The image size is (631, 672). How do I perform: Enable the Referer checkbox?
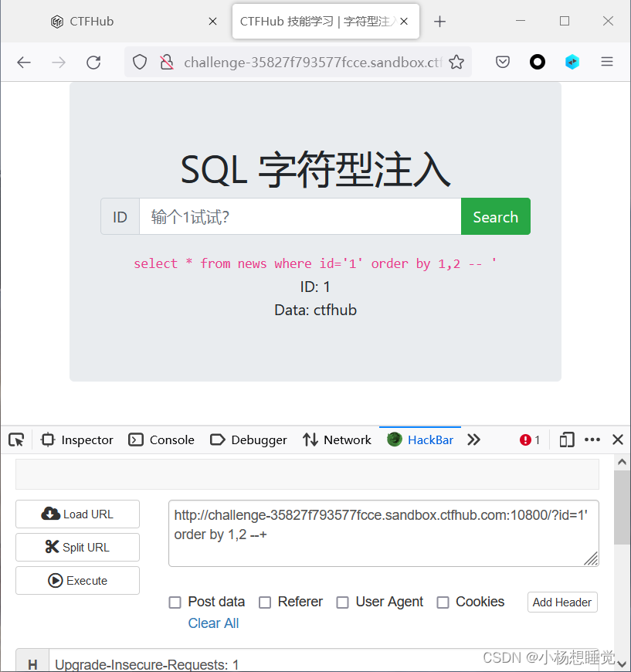click(x=265, y=602)
